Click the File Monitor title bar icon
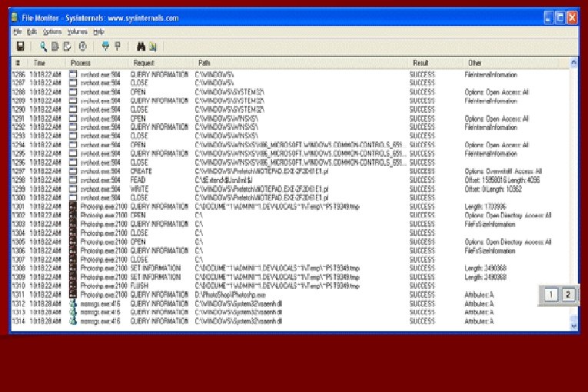This screenshot has height=392, width=588. [15, 18]
